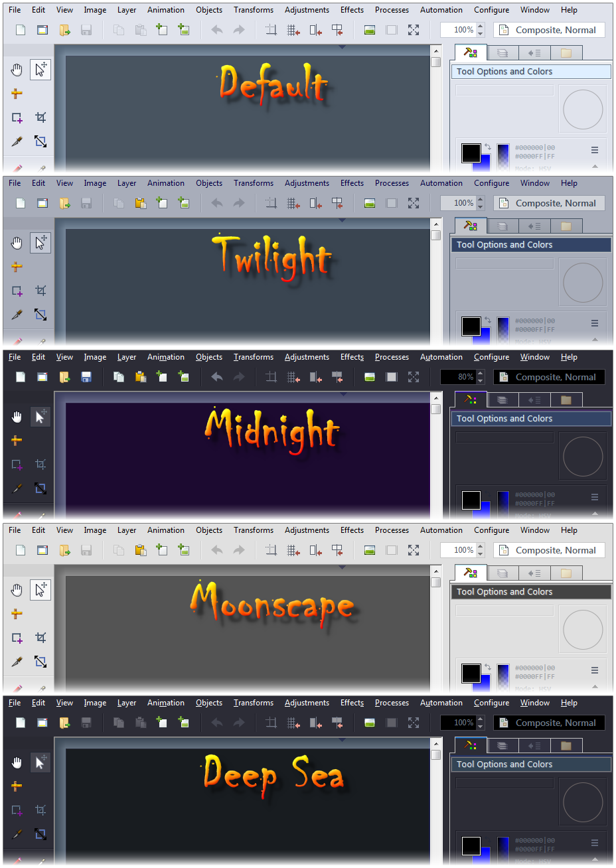Image resolution: width=616 pixels, height=868 pixels.
Task: Increase zoom with the up arrow in the Default window
Action: 481,27
